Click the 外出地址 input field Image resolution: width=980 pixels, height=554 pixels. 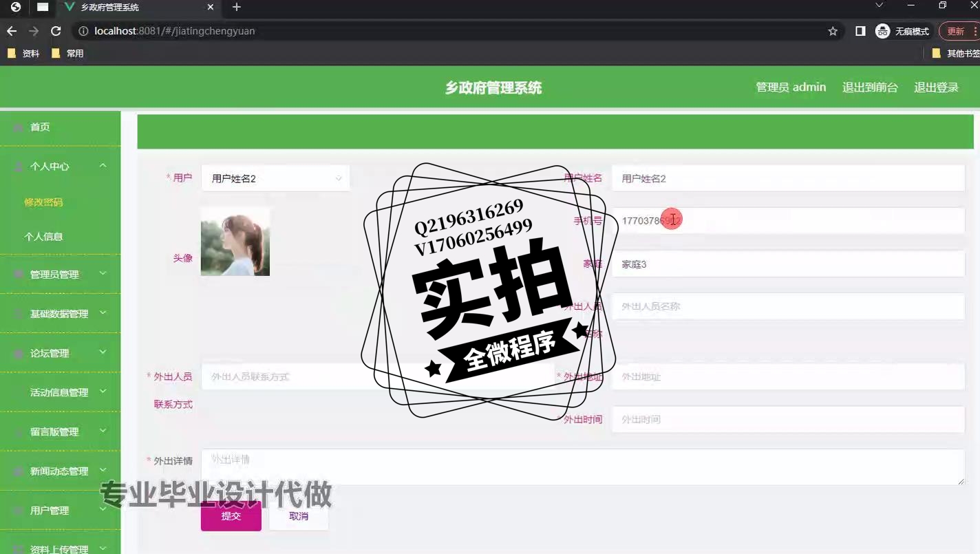coord(788,376)
